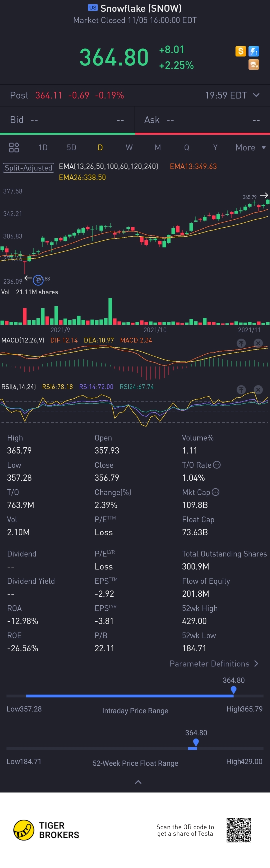Tap the Ask quote panel
Viewport: 270px width, 868px height.
202,119
